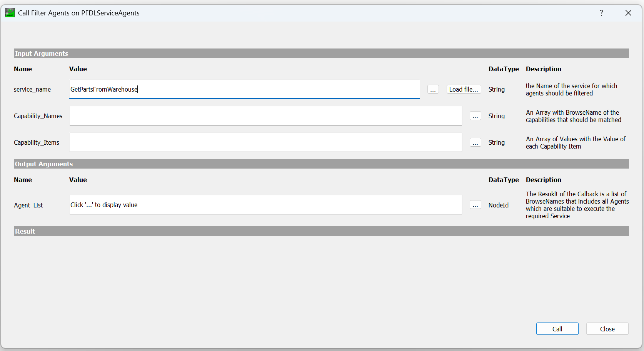This screenshot has width=644, height=351.
Task: Open ellipsis editor for service_name value
Action: 433,89
